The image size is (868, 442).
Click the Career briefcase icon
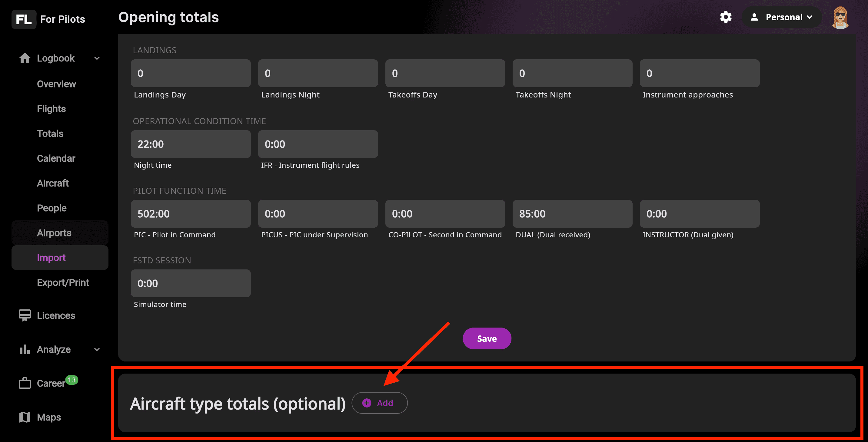pos(25,383)
